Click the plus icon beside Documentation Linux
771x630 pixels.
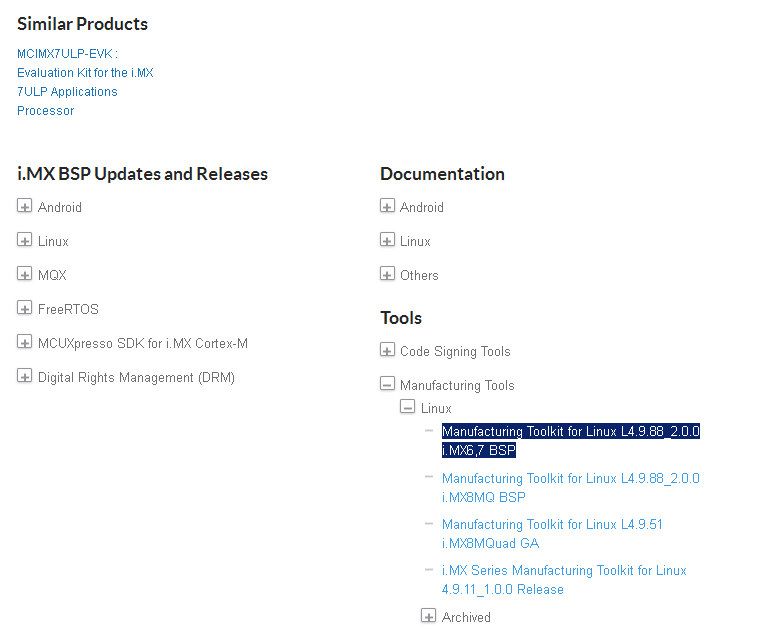(x=387, y=241)
